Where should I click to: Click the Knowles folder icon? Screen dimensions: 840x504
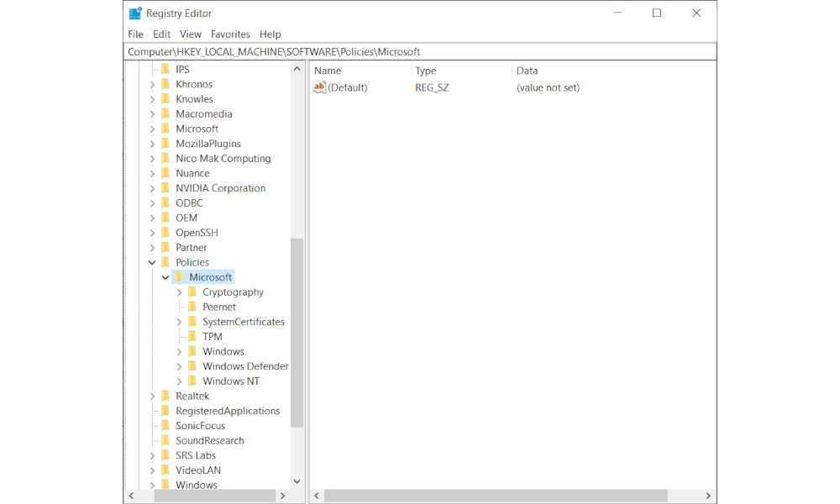pos(165,99)
